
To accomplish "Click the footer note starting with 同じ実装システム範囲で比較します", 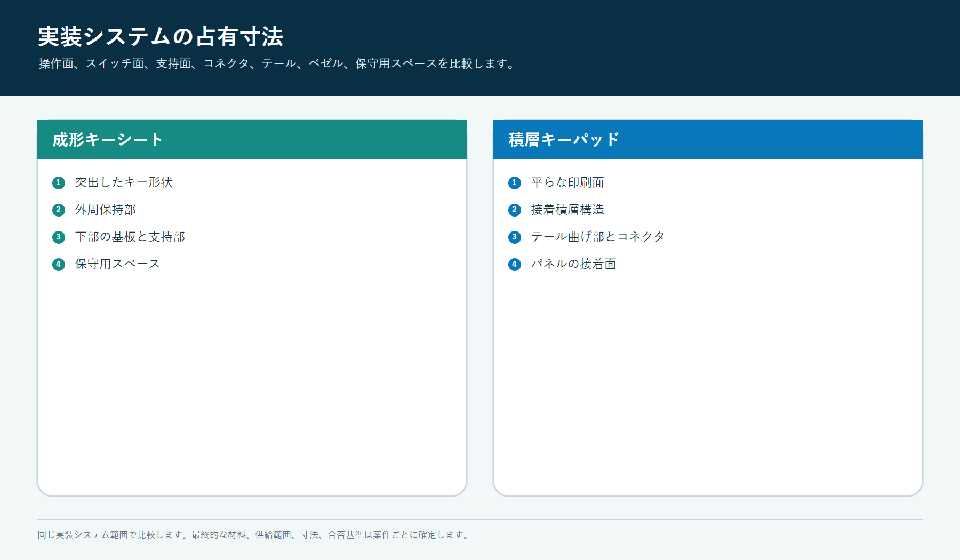I will 254,534.
